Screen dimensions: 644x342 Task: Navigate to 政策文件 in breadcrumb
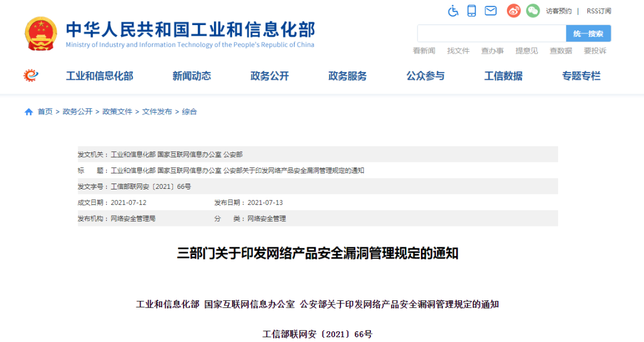point(117,112)
